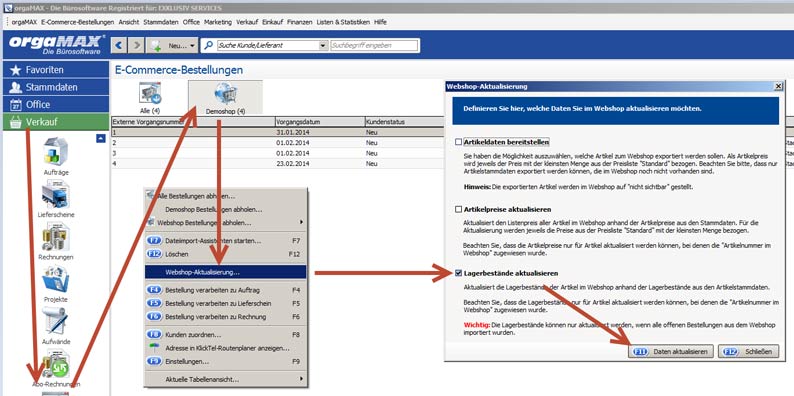Open the Aufwände icon
The width and height of the screenshot is (794, 396).
click(x=56, y=321)
